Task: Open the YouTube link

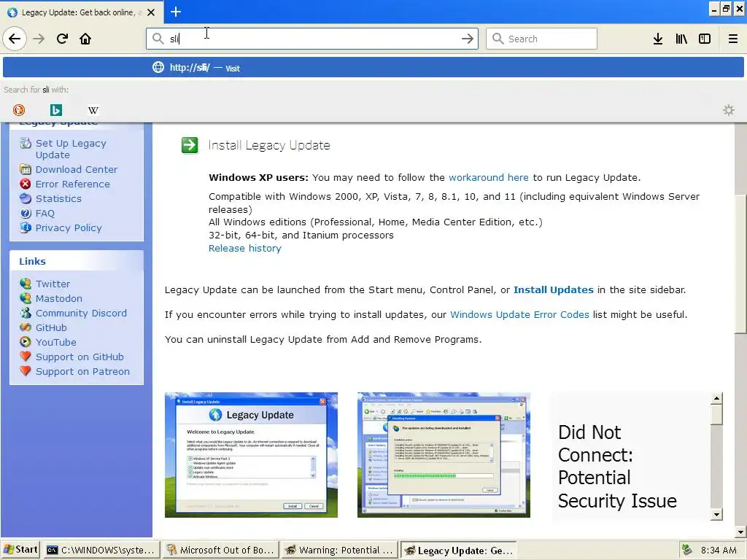Action: (55, 343)
